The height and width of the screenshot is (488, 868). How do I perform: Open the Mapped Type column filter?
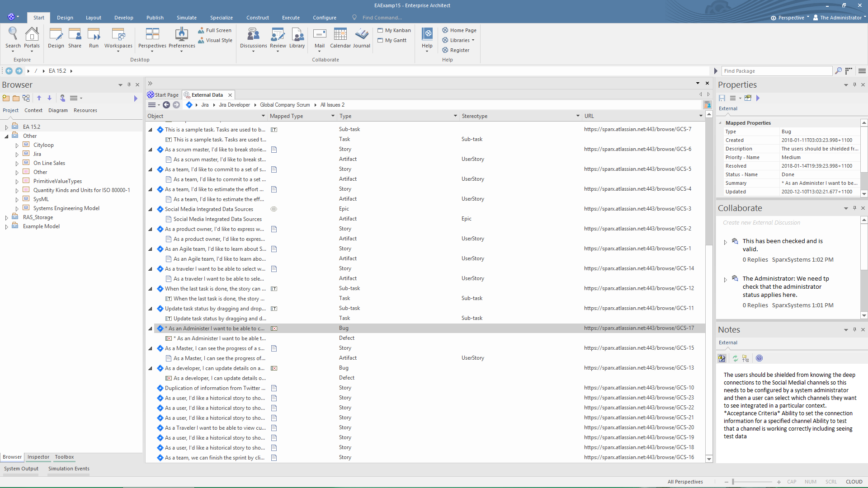[x=333, y=116]
